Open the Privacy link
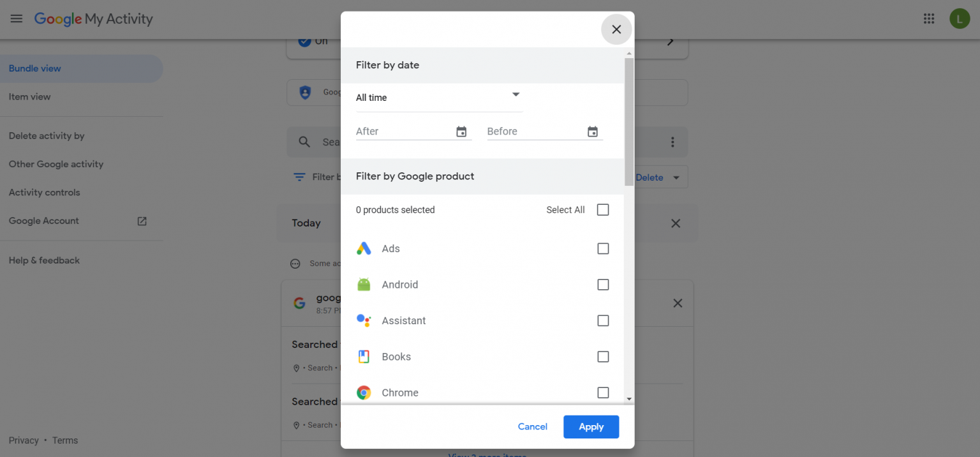980x457 pixels. pyautogui.click(x=24, y=440)
